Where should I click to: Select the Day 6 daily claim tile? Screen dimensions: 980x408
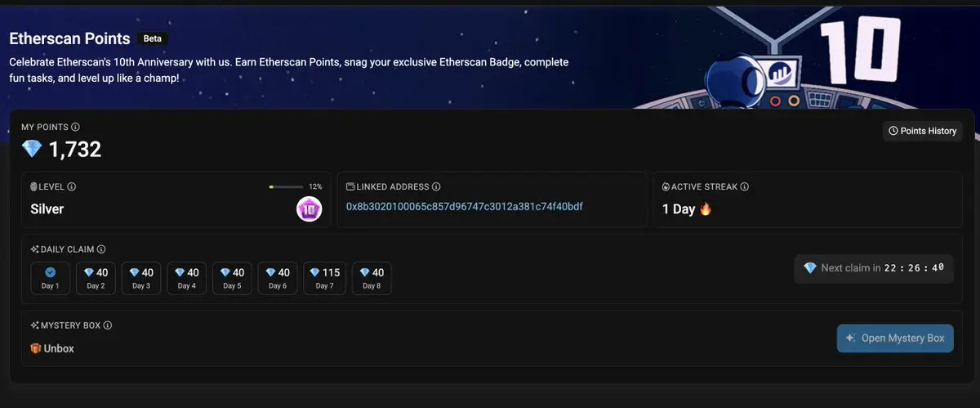278,278
